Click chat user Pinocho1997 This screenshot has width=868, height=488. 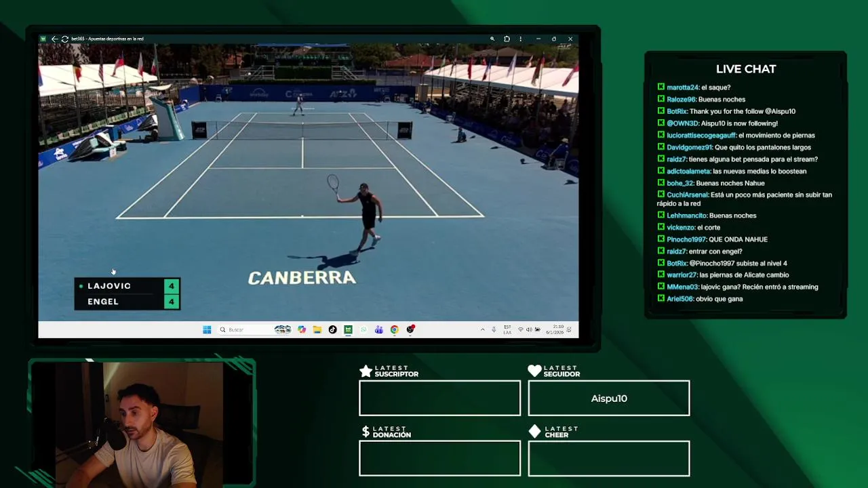coord(686,239)
